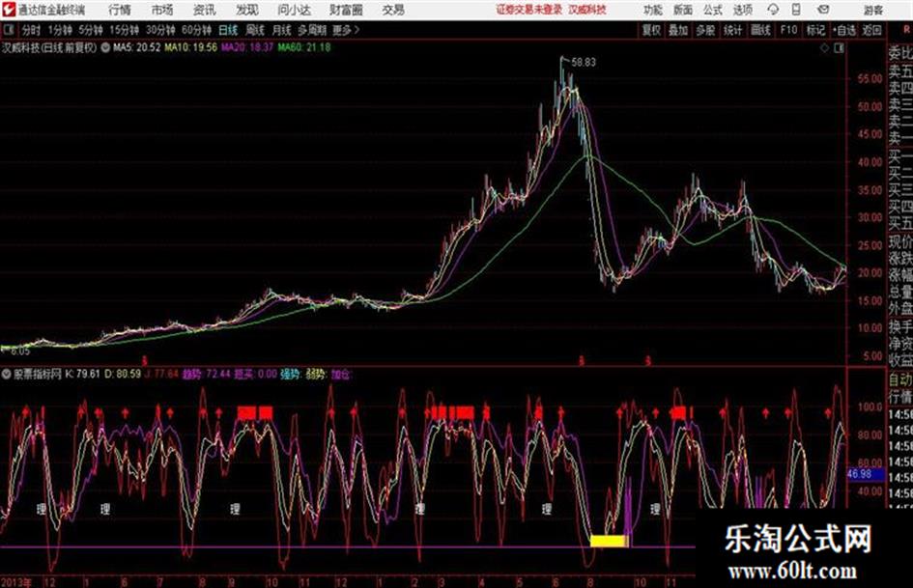This screenshot has height=588, width=913.
Task: Click the 多股 multi-stock button
Action: (x=705, y=30)
